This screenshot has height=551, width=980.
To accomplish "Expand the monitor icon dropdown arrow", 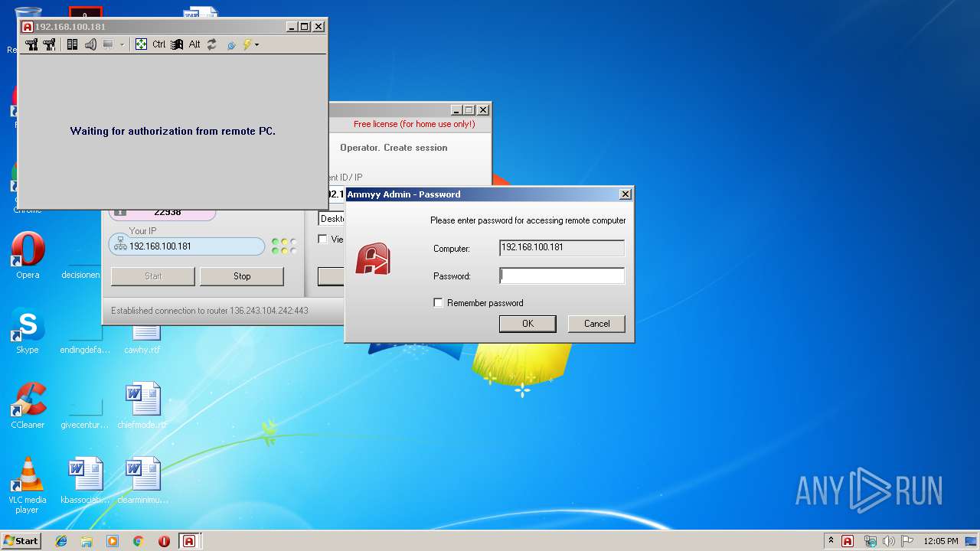I will (122, 45).
